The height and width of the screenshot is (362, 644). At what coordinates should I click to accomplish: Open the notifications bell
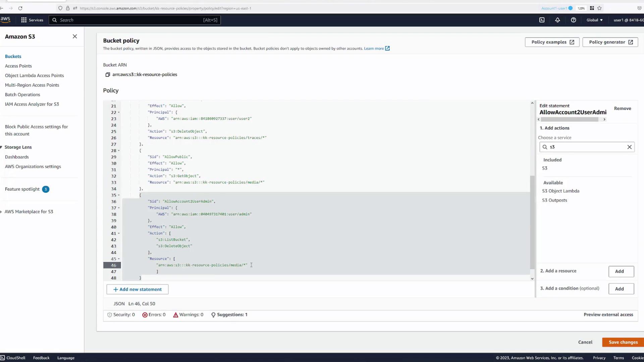coord(557,20)
